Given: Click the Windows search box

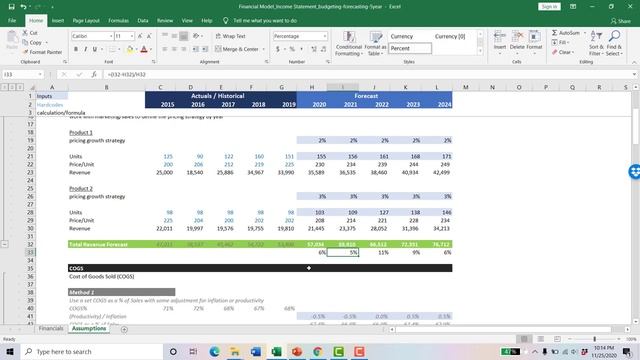Looking at the screenshot, I should [x=92, y=351].
